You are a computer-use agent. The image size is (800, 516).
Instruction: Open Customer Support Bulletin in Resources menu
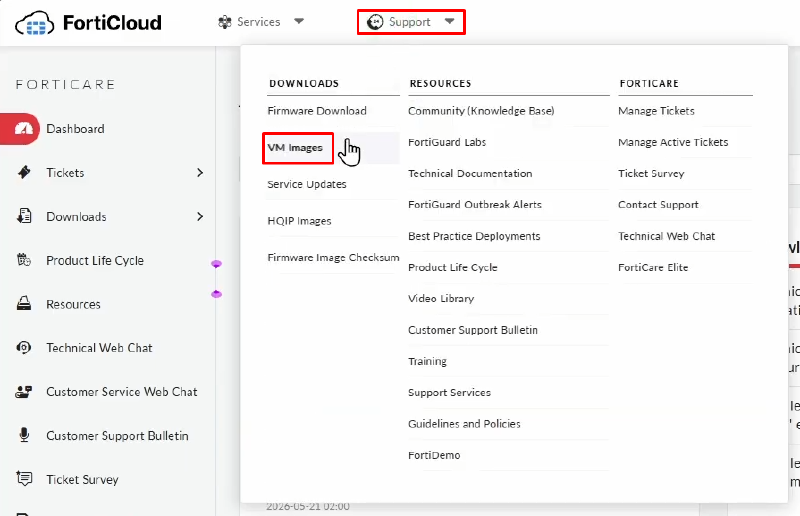click(472, 330)
